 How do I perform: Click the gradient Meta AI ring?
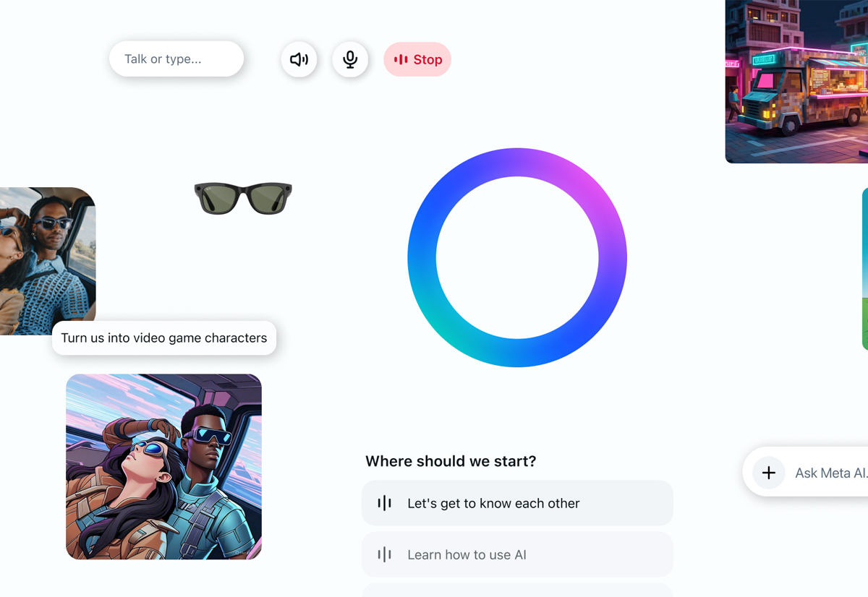point(517,258)
